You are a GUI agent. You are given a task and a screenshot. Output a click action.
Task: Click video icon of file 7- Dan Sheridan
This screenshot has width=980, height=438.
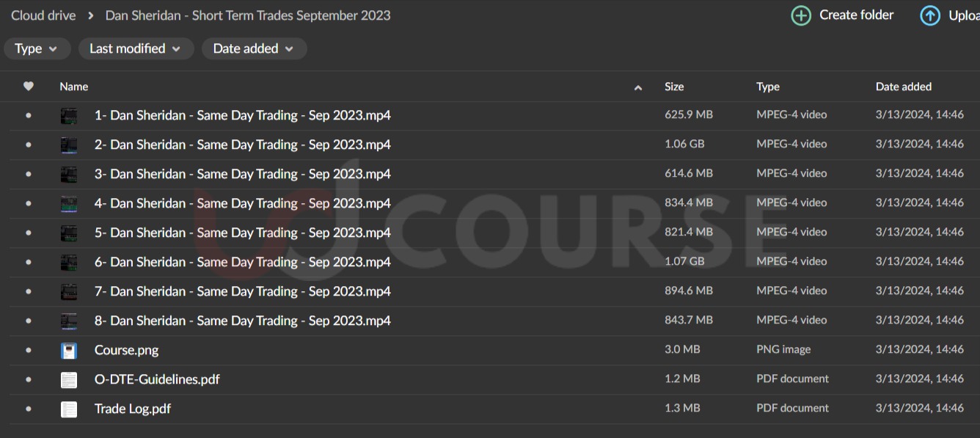pyautogui.click(x=69, y=291)
